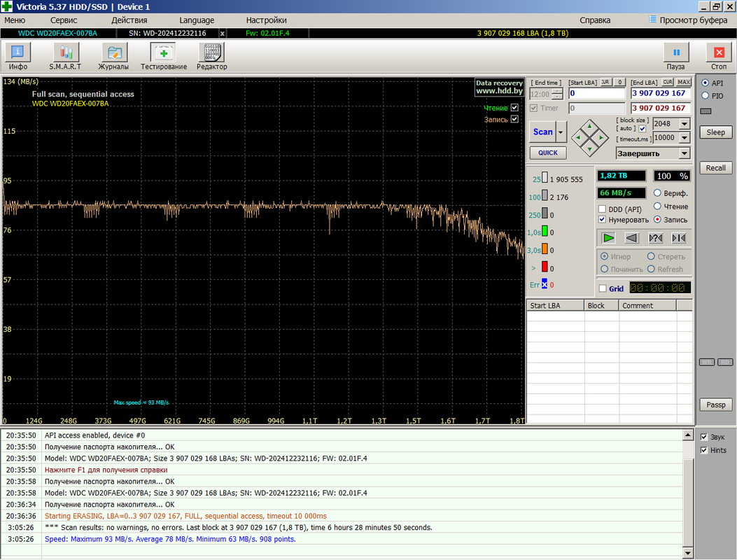Select the random access scan mode icon

click(x=655, y=238)
